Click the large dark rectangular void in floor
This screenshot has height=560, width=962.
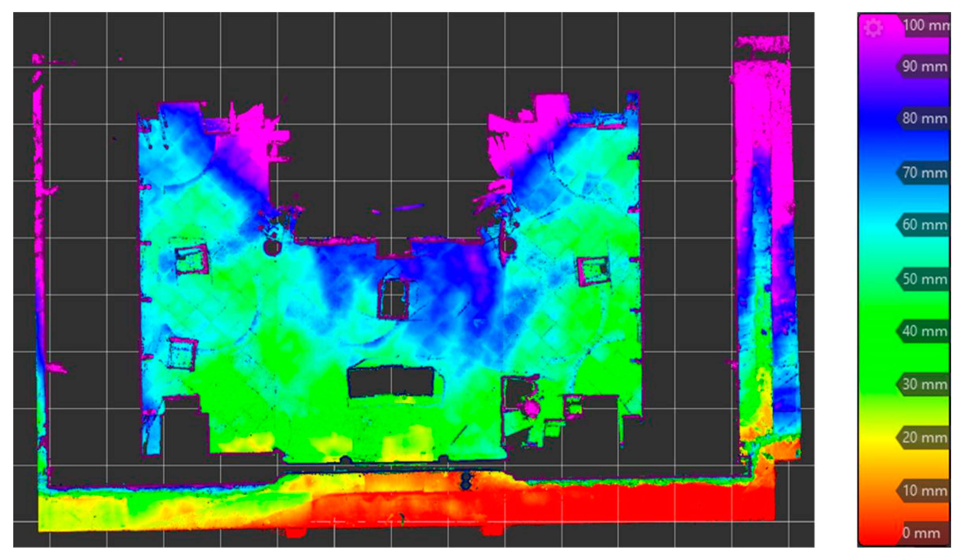pos(391,381)
